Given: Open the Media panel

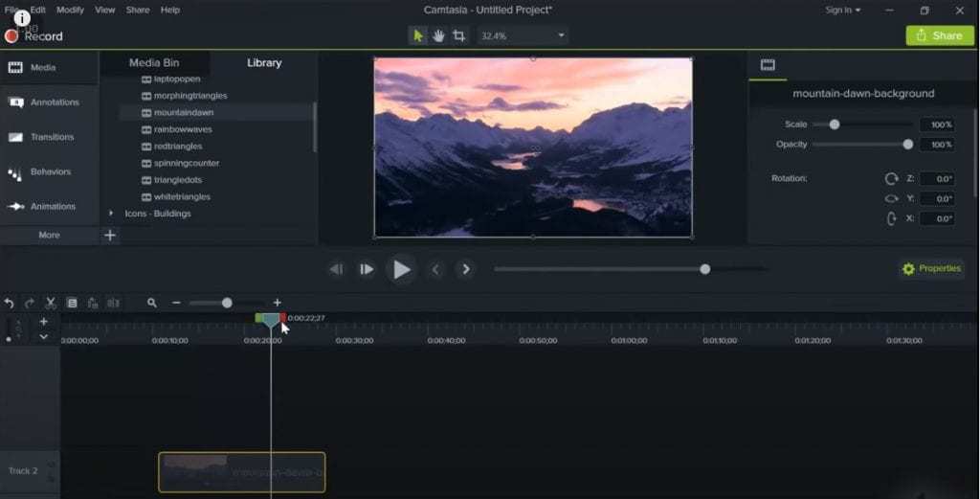Looking at the screenshot, I should coord(49,68).
